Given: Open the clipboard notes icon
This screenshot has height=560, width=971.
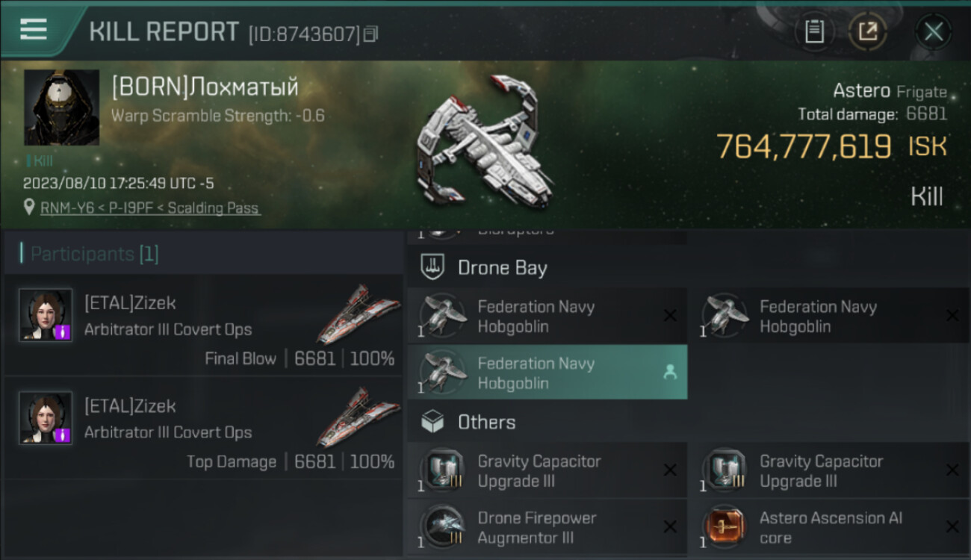Looking at the screenshot, I should 814,31.
